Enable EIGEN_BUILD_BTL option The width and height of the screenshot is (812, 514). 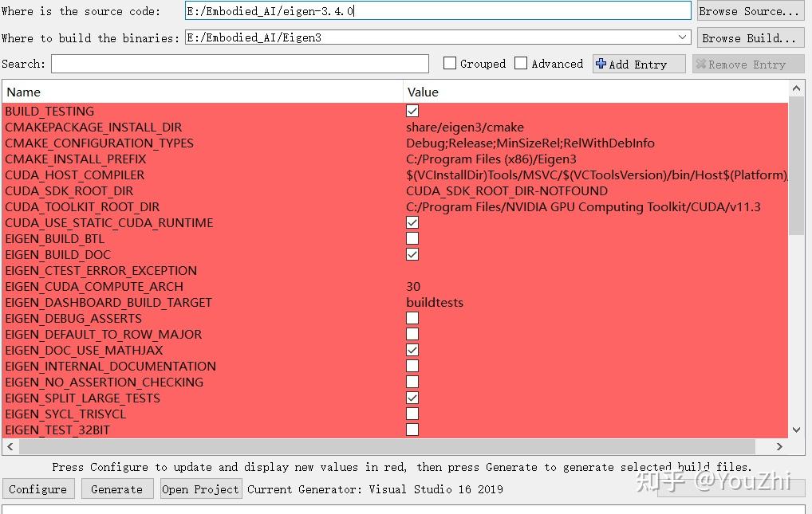click(x=412, y=238)
